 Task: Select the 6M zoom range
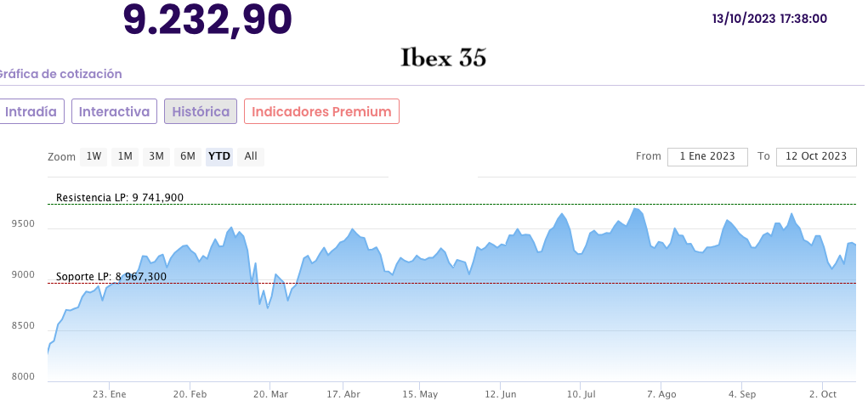(x=187, y=156)
